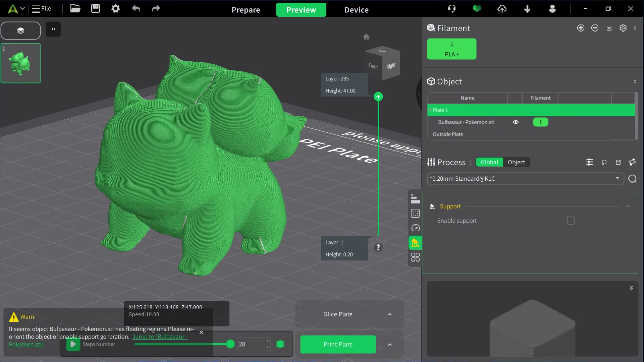
Task: Open the app logo dropdown arrow
Action: (x=22, y=8)
